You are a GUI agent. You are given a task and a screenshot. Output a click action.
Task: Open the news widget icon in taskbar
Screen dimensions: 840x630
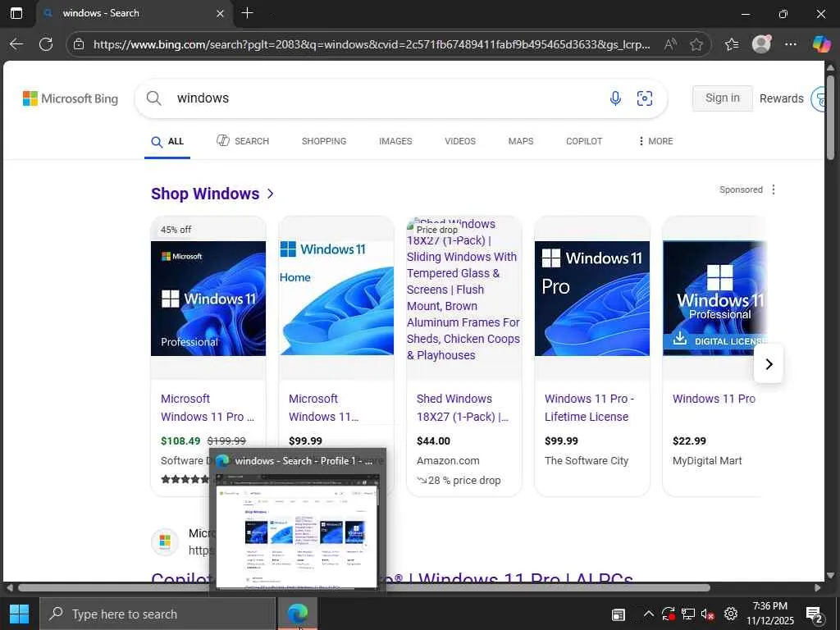pyautogui.click(x=619, y=614)
